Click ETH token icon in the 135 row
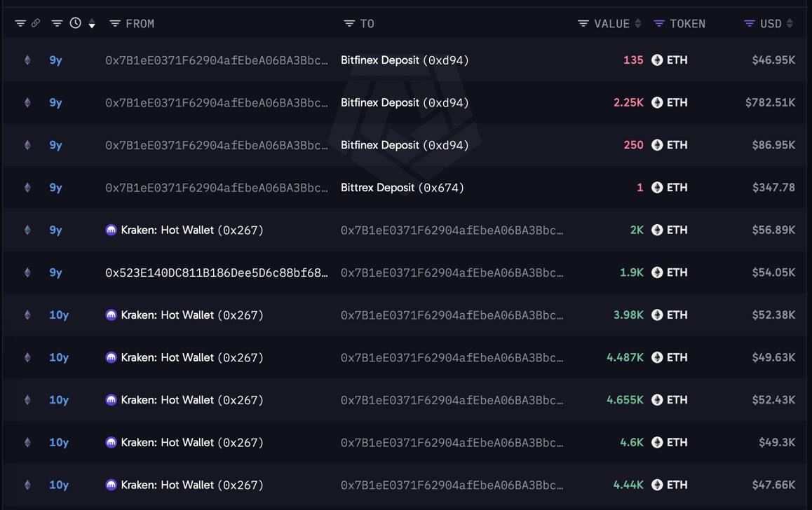 [x=657, y=60]
